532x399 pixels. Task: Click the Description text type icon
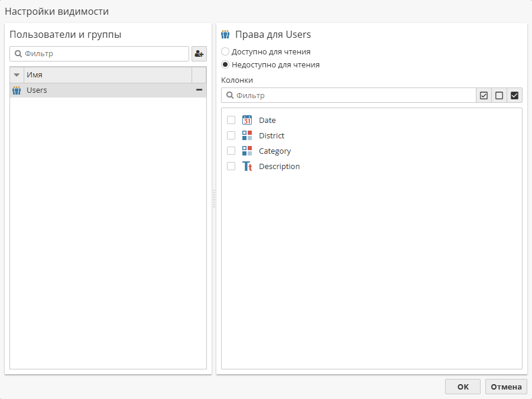tap(247, 166)
